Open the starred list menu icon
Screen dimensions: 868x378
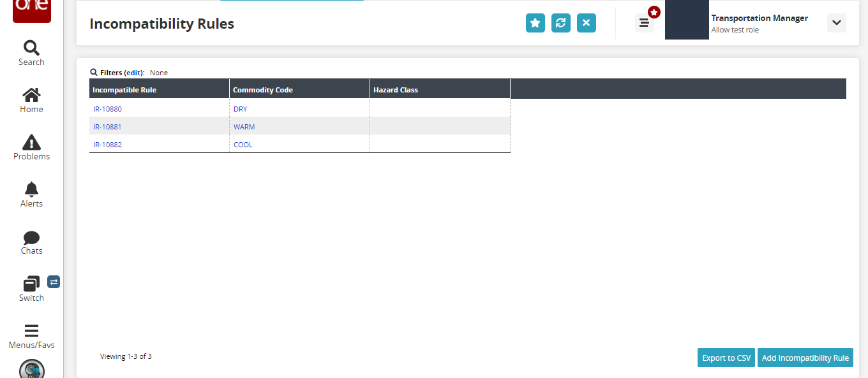pos(644,23)
